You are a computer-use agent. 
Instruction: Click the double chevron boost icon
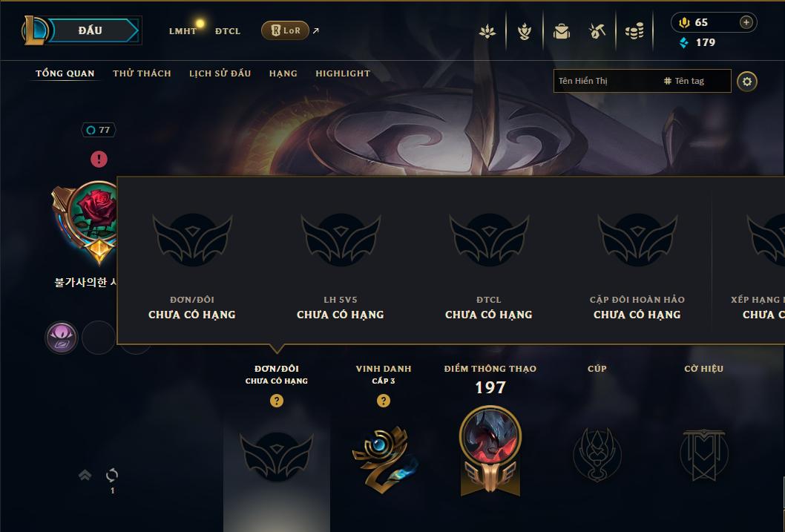(85, 475)
